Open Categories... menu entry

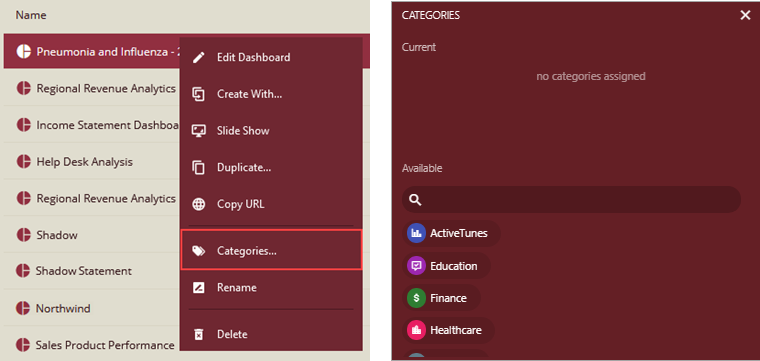point(271,251)
